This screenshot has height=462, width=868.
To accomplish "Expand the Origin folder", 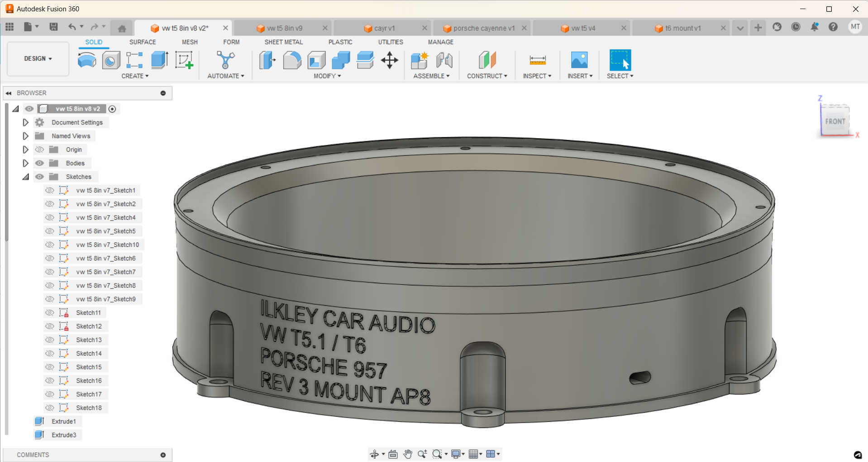I will 25,149.
